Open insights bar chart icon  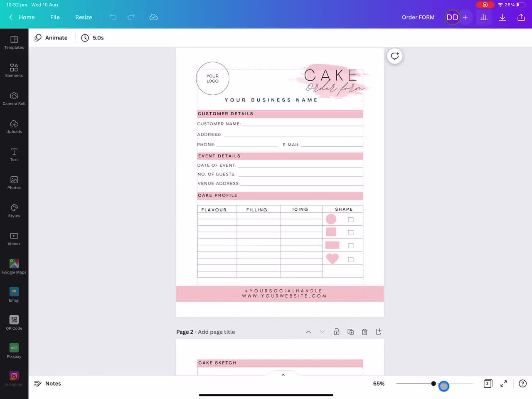[484, 17]
